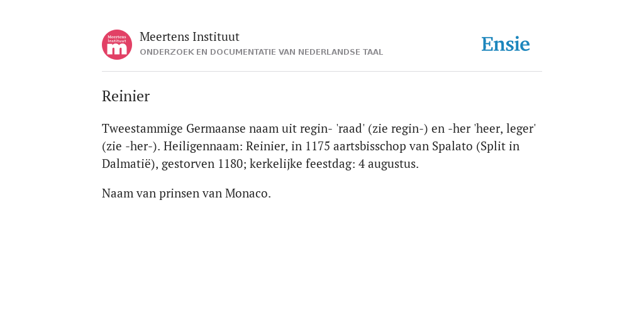Screen dimensions: 644x322
Task: Click the white 'm' inside the pink logo
Action: pyautogui.click(x=117, y=49)
